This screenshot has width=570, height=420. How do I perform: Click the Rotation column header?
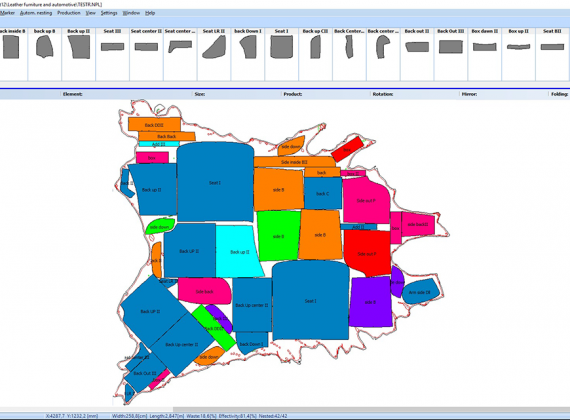(x=383, y=94)
